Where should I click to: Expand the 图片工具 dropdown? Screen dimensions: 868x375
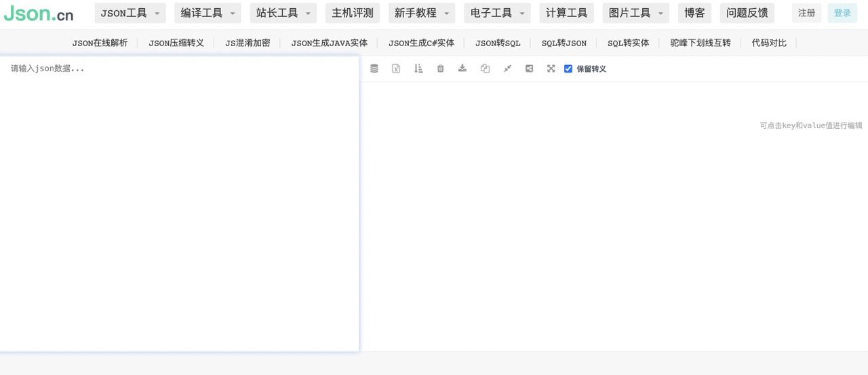[635, 13]
